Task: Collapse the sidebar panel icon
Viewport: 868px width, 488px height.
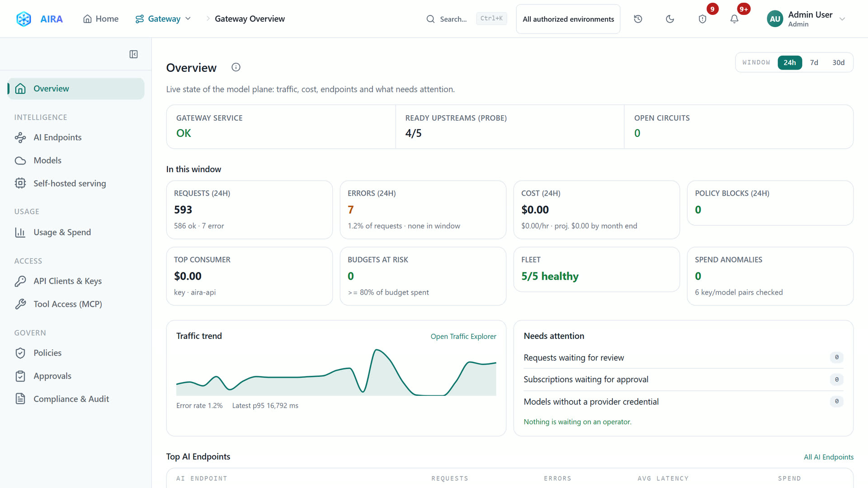Action: (133, 54)
